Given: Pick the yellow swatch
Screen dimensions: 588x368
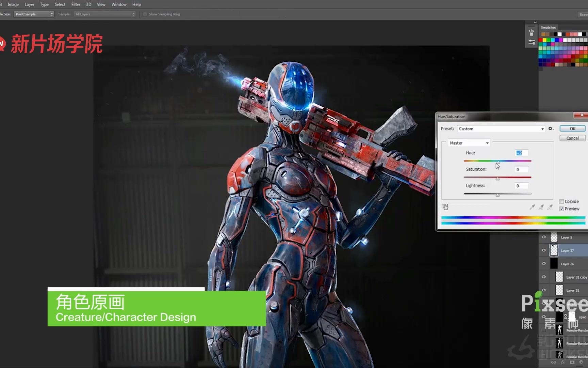Looking at the screenshot, I should click(544, 40).
